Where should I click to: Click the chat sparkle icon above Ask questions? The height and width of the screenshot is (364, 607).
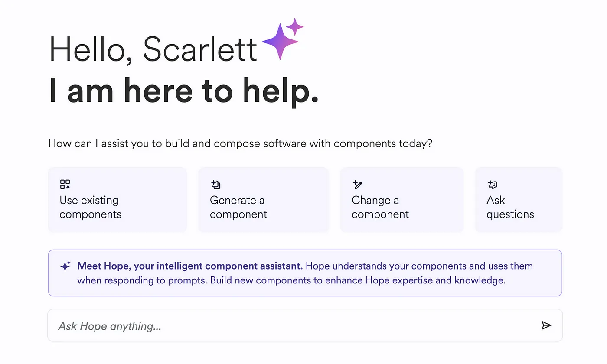pyautogui.click(x=492, y=185)
